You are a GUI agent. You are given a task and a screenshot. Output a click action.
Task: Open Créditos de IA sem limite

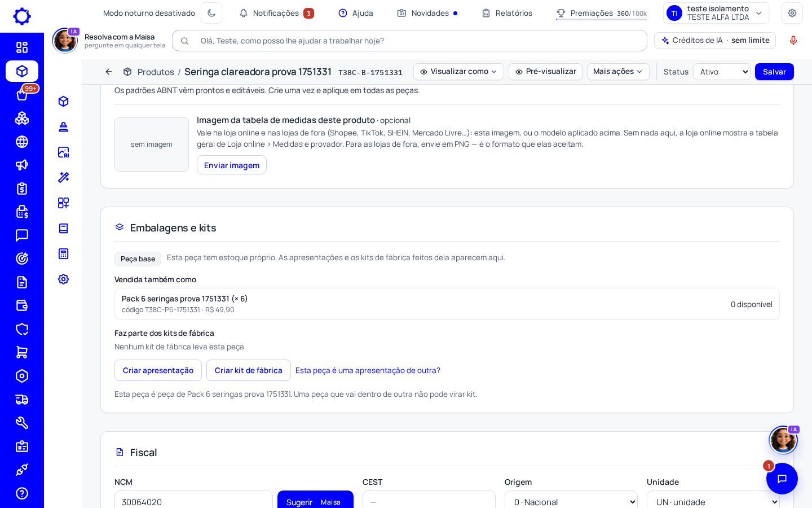[715, 41]
